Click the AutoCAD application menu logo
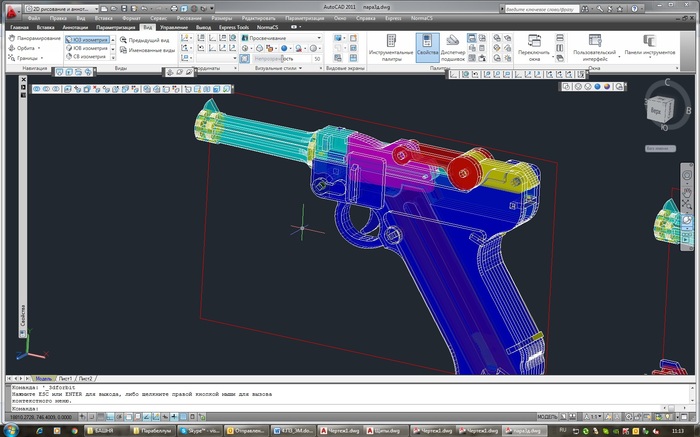700x437 pixels. [11, 11]
